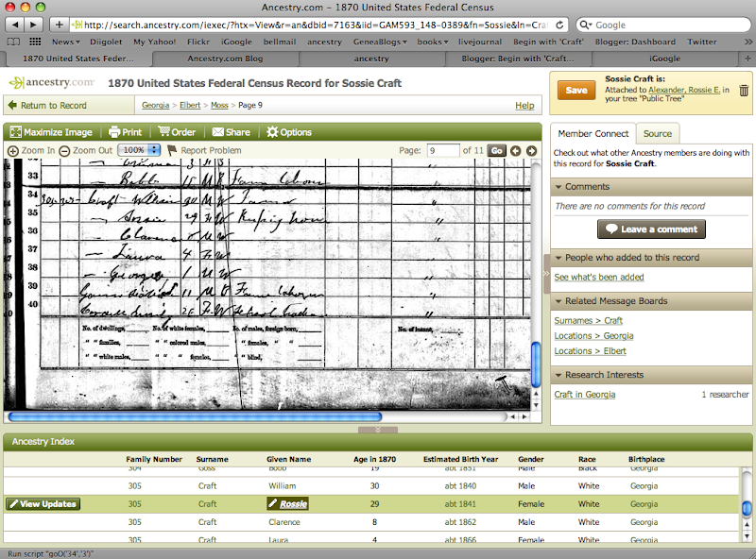Click Maximize Image in viewer toolbar
Screen dimensions: 756x559
point(51,132)
